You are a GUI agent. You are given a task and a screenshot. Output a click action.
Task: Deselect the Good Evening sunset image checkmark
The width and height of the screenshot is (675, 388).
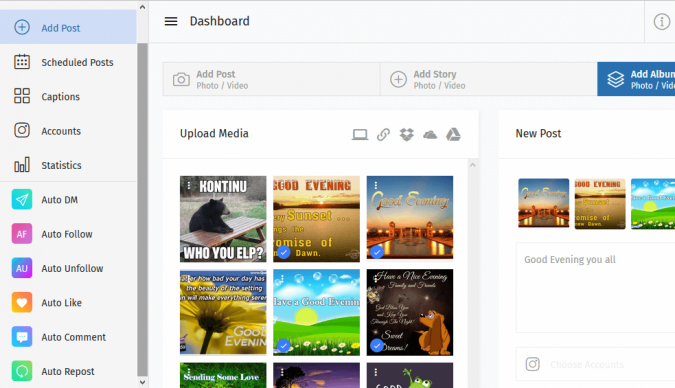pyautogui.click(x=283, y=252)
